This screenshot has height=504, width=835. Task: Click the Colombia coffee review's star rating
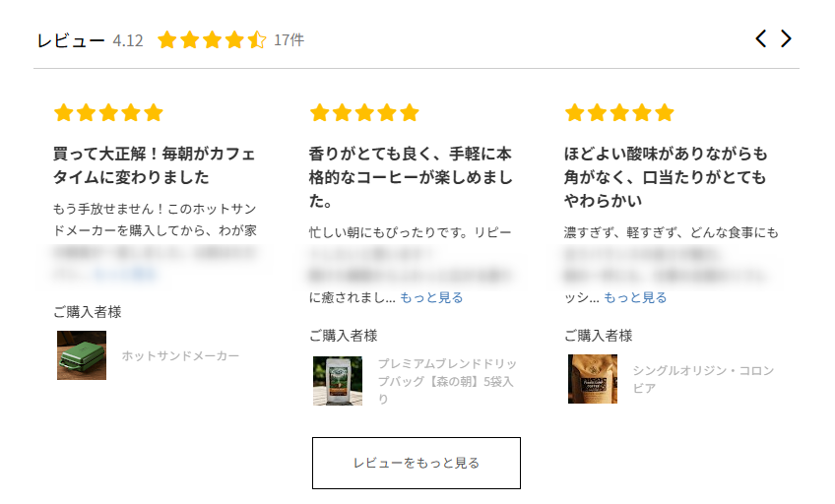(619, 113)
